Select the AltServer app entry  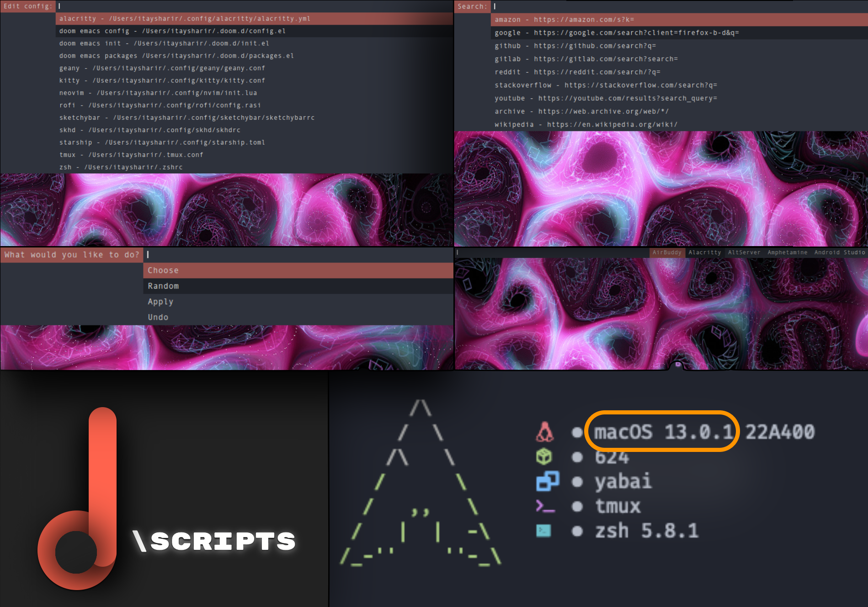744,252
